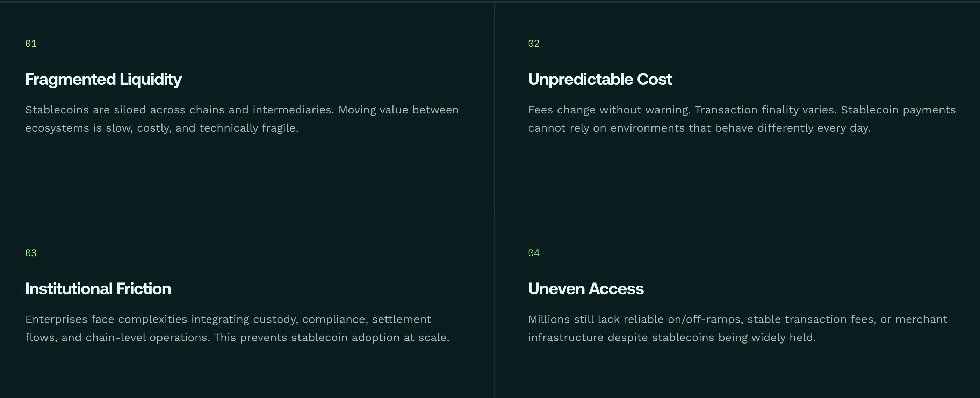
Task: Click the green "04" number label
Action: click(533, 253)
